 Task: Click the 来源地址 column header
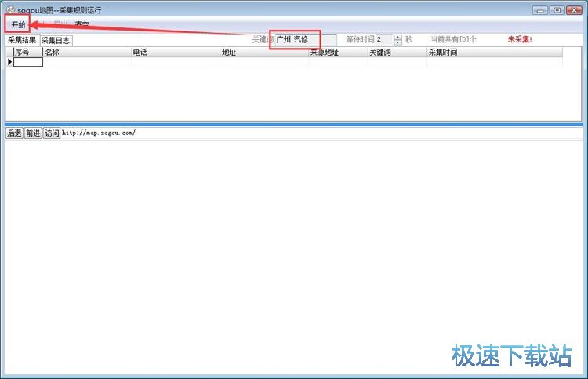(338, 52)
